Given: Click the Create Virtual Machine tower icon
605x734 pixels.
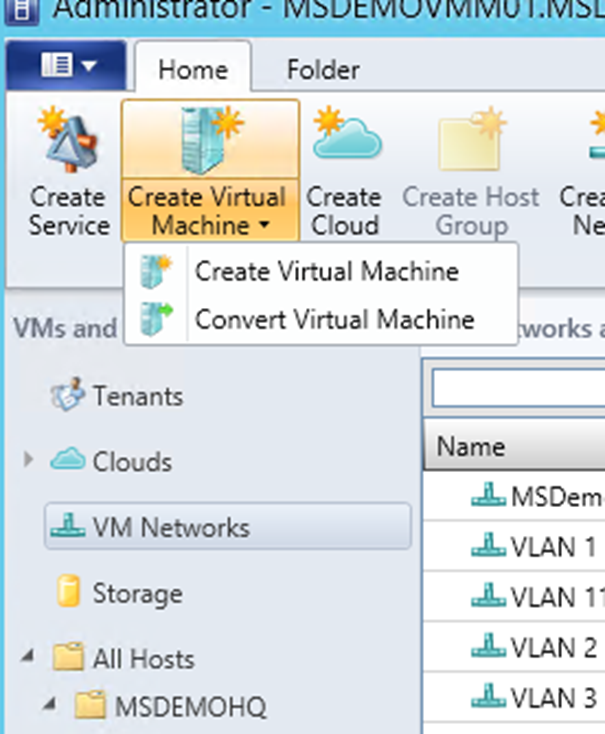Looking at the screenshot, I should pyautogui.click(x=211, y=140).
